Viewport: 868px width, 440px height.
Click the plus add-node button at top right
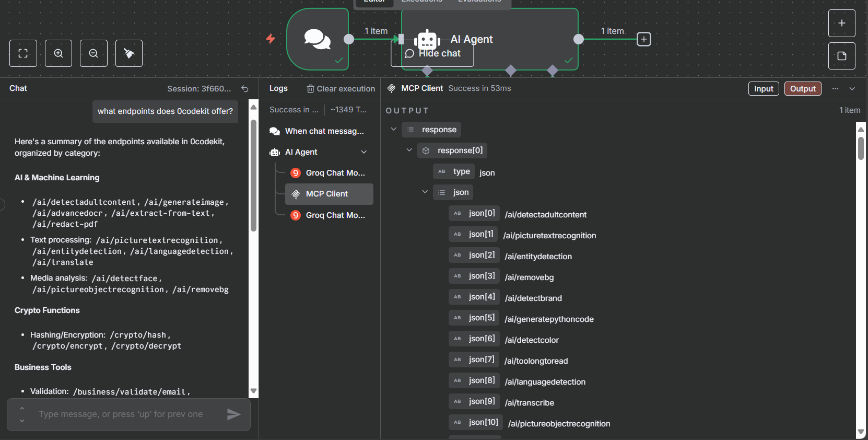click(842, 23)
